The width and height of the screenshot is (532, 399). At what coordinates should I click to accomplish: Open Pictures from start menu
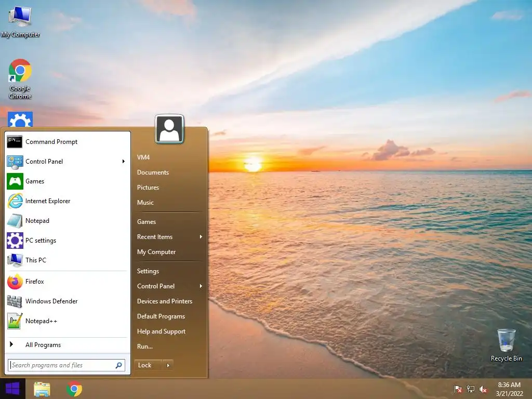coord(148,188)
